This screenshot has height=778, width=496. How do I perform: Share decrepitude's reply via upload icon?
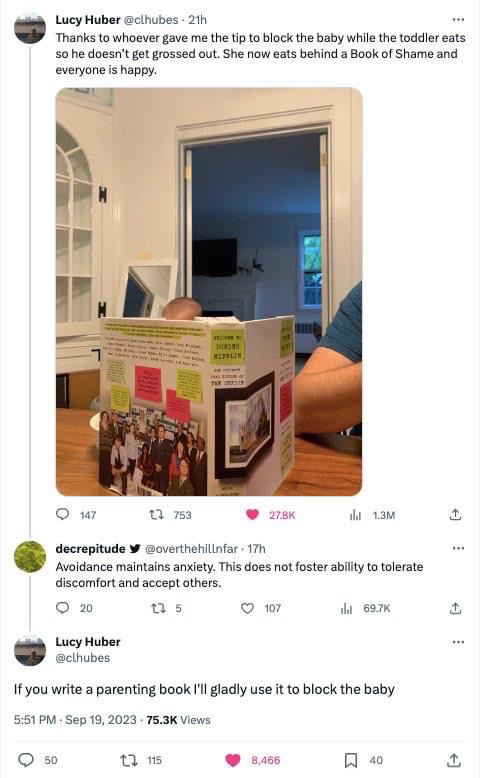click(455, 608)
